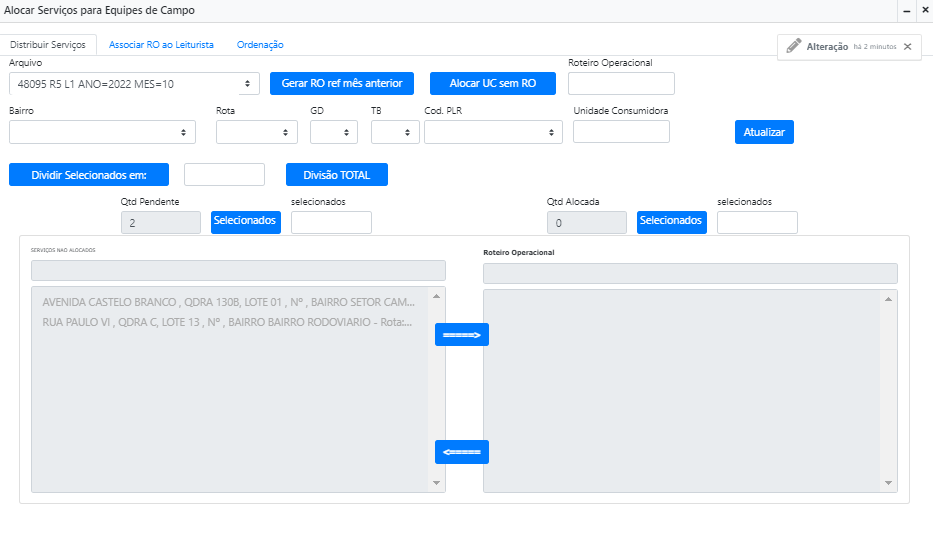Select RUA PAULO VI list entry
This screenshot has height=548, width=933.
(228, 322)
